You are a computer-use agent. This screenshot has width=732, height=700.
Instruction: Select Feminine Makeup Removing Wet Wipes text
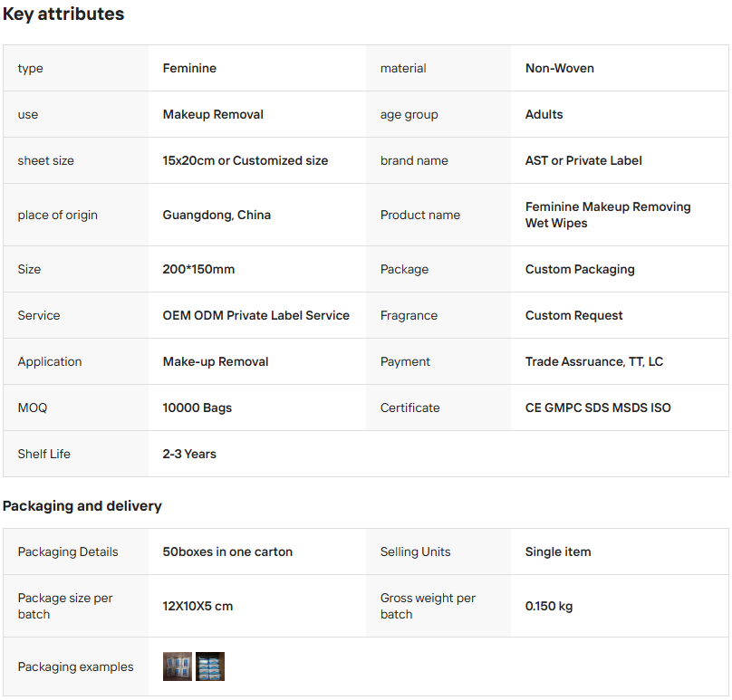click(608, 215)
